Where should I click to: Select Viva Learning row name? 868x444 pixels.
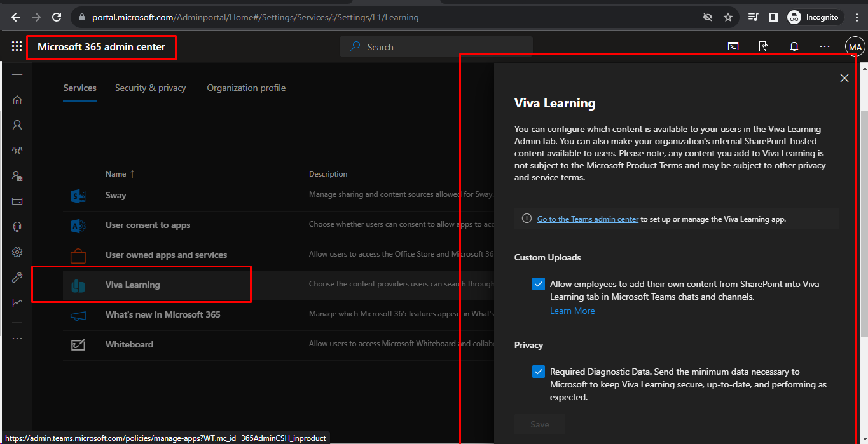(132, 285)
